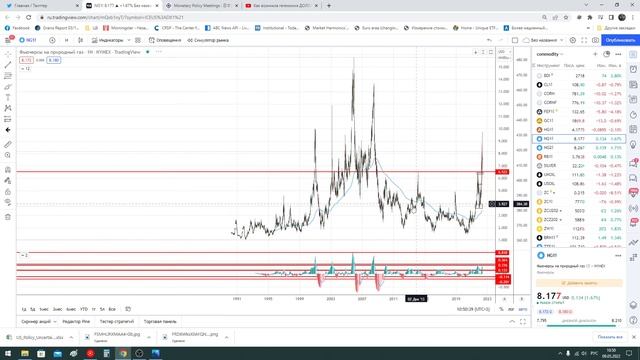Take a chart snapshot with camera icon
This screenshot has height=360, width=640.
(596, 40)
